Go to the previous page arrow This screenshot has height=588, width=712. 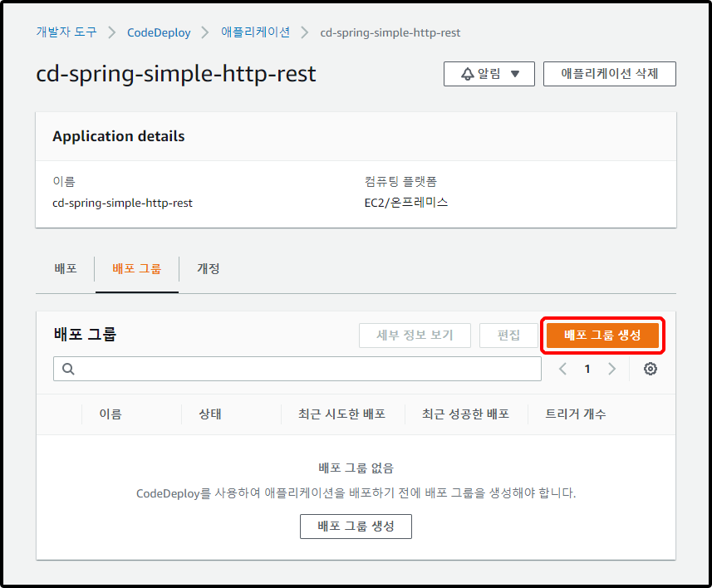(x=563, y=369)
